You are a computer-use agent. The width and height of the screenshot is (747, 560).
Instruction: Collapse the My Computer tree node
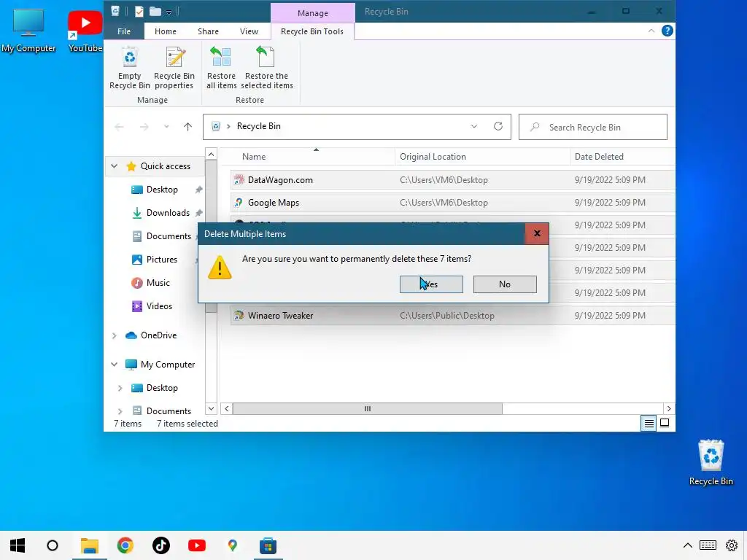(x=115, y=365)
